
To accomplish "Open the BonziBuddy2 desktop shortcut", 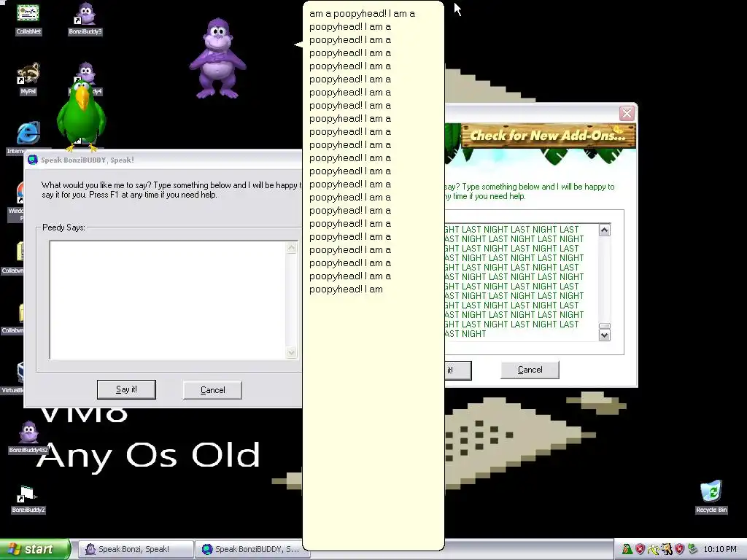I will [28, 499].
